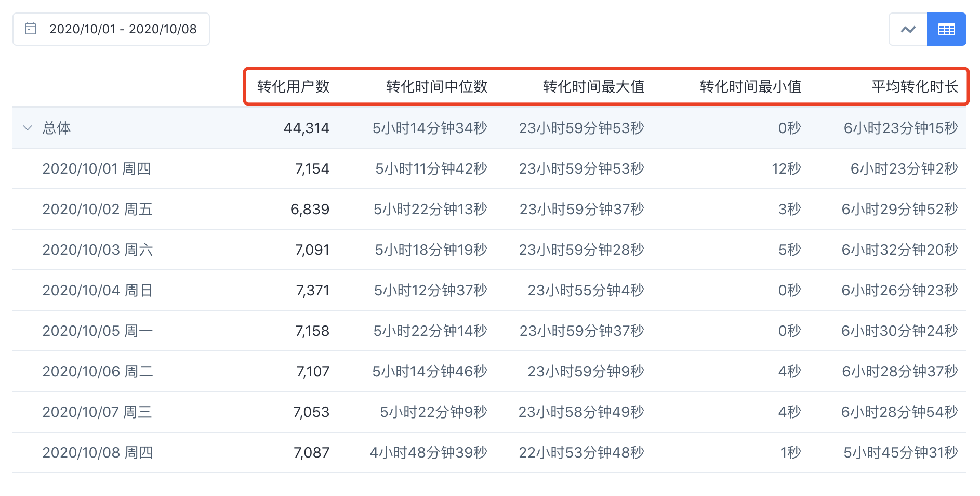
Task: Sort by 转化时间中位数 column header
Action: [x=436, y=86]
